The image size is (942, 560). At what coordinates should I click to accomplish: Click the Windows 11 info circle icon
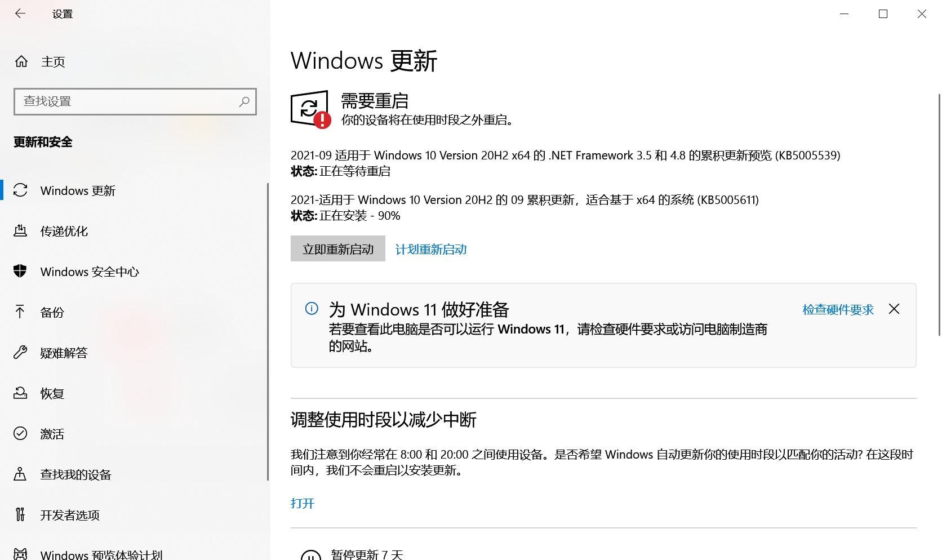click(x=312, y=308)
